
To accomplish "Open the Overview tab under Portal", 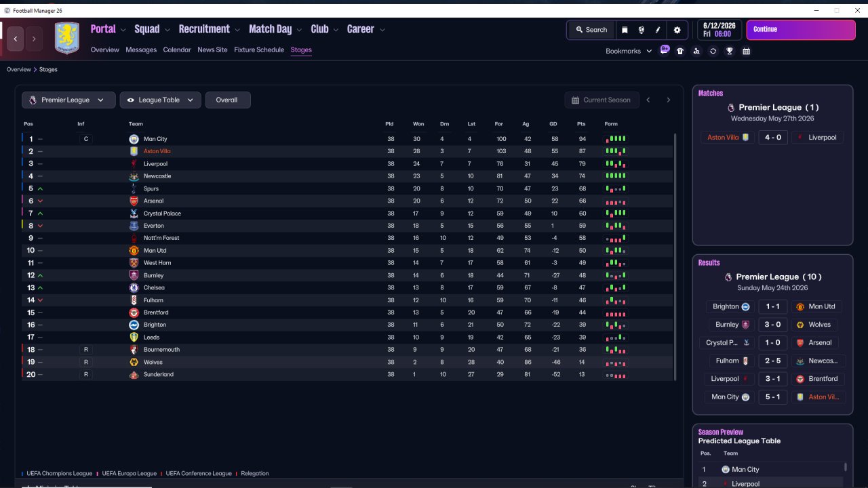I will point(104,50).
